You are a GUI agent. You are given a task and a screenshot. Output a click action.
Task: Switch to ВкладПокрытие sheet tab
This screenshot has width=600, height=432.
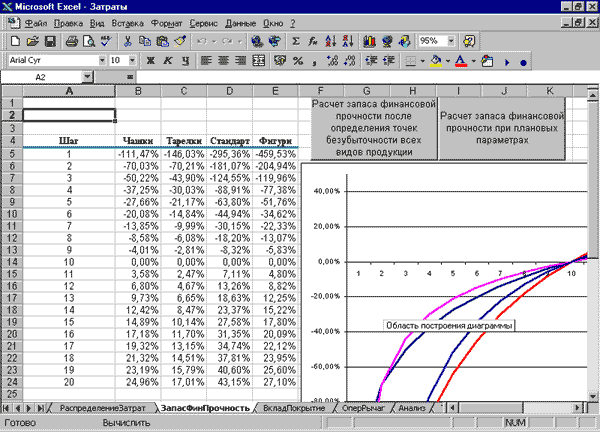coord(294,408)
